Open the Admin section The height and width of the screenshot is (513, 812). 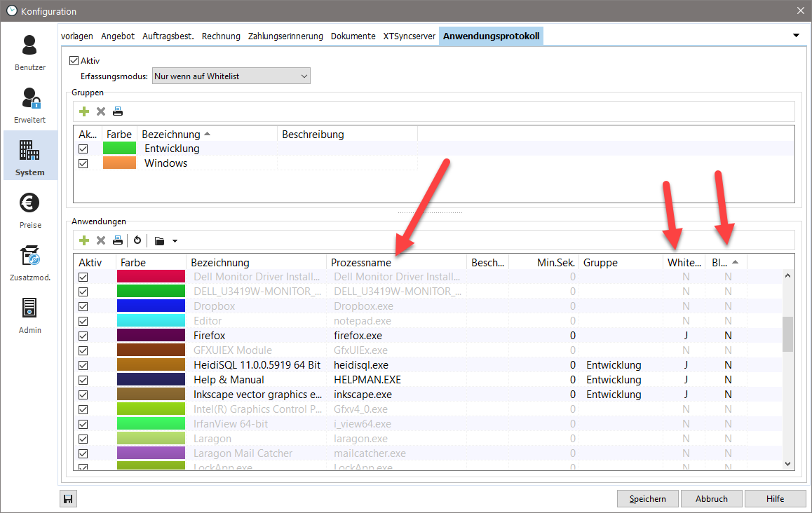(30, 315)
